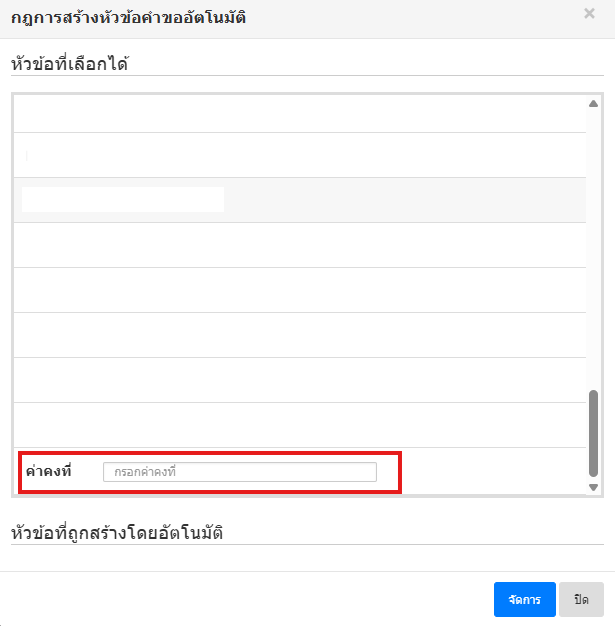615x626 pixels.
Task: Click the scrollbar up arrow in list
Action: pos(593,104)
